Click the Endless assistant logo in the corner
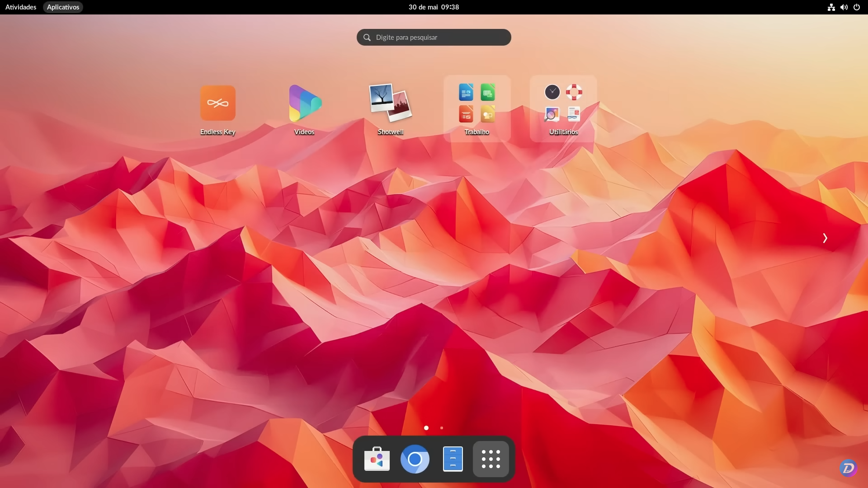868x488 pixels. tap(848, 468)
